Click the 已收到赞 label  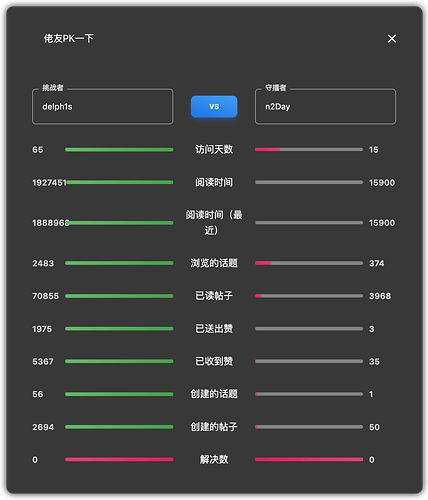click(214, 361)
